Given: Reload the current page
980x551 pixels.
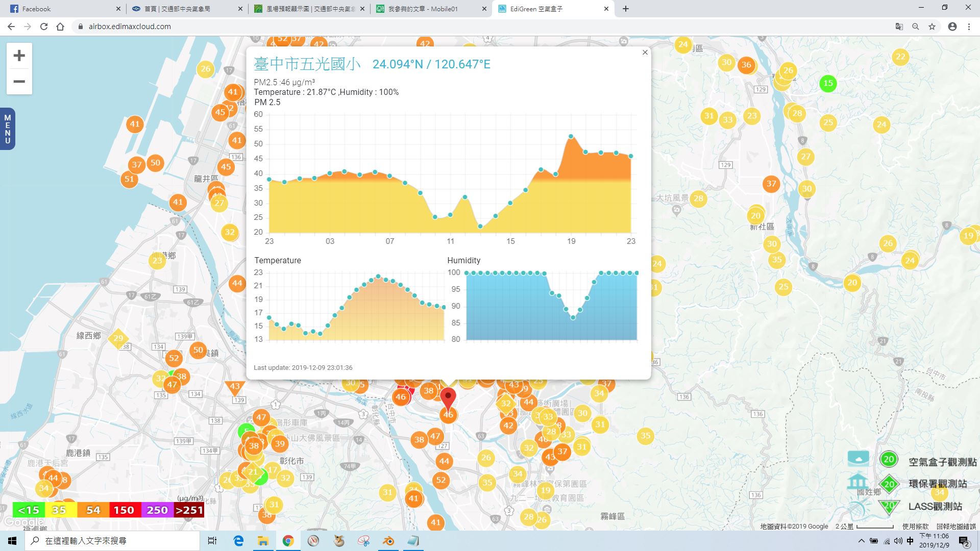Looking at the screenshot, I should click(44, 27).
